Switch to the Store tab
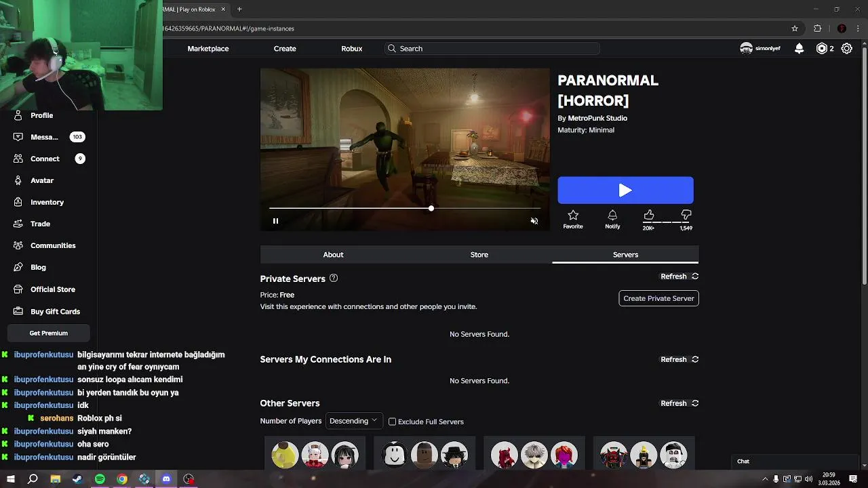 click(x=479, y=255)
